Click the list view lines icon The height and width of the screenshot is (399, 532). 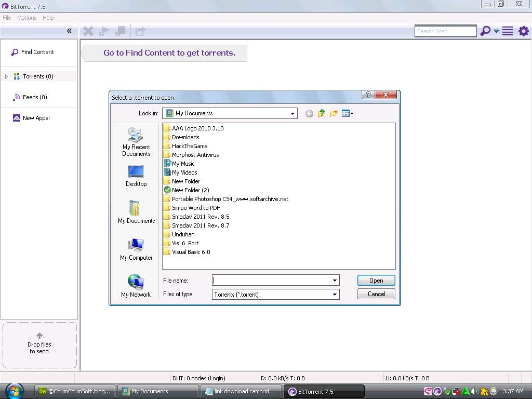coord(508,31)
